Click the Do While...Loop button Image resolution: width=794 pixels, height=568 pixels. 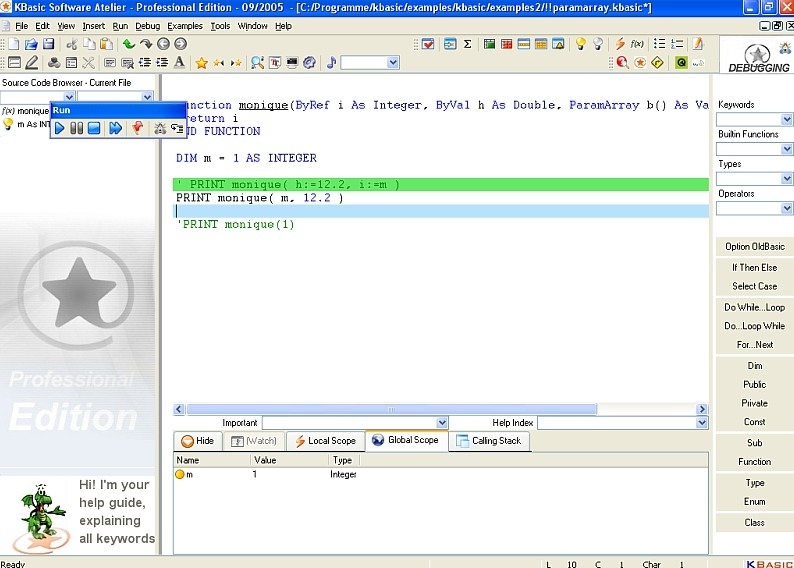coord(754,307)
